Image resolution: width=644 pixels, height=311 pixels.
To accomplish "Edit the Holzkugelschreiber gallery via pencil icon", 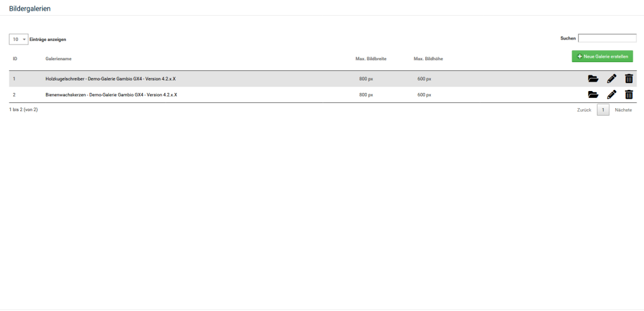I will (611, 79).
